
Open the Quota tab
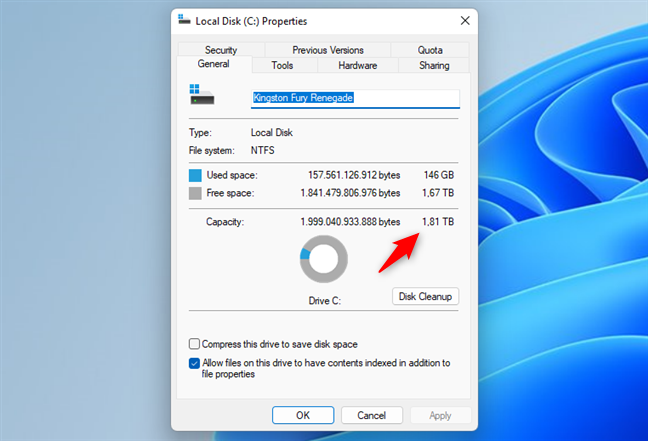pyautogui.click(x=430, y=50)
